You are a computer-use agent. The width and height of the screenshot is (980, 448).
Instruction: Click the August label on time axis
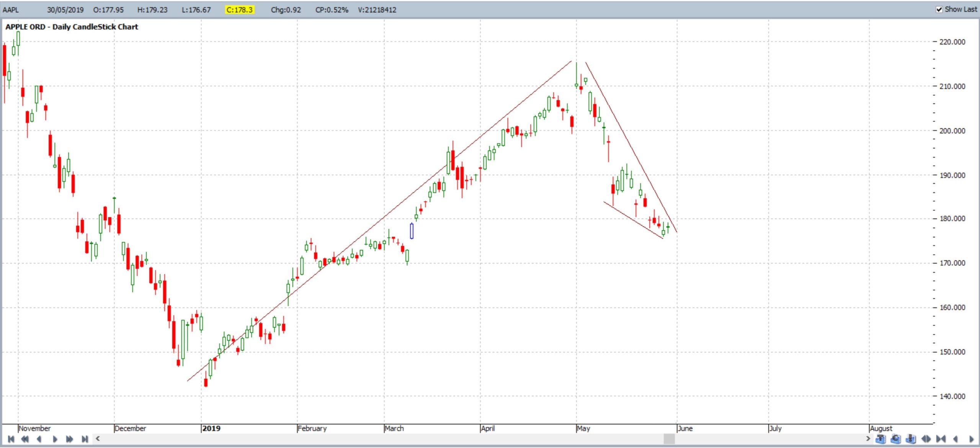point(881,428)
